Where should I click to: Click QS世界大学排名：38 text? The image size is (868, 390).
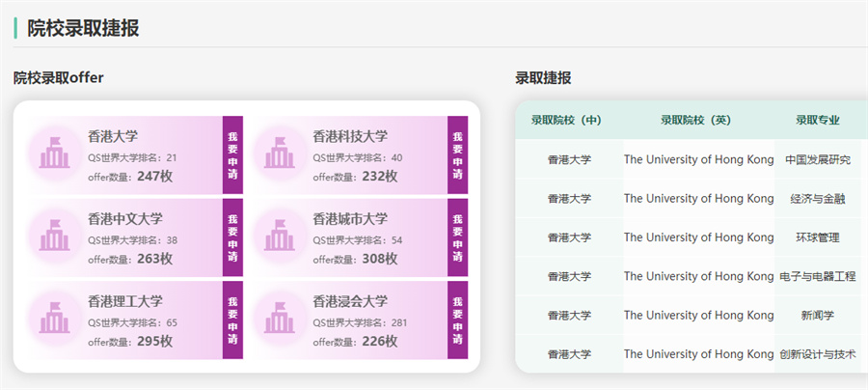(133, 240)
